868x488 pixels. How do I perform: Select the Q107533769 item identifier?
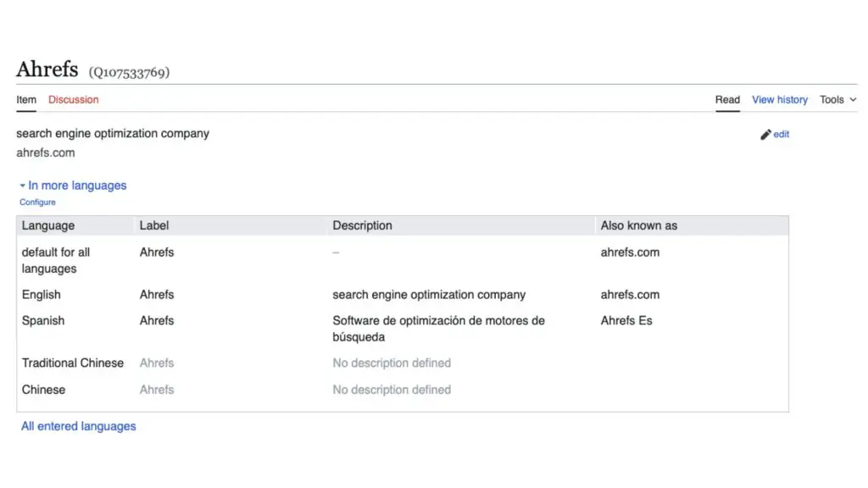129,73
